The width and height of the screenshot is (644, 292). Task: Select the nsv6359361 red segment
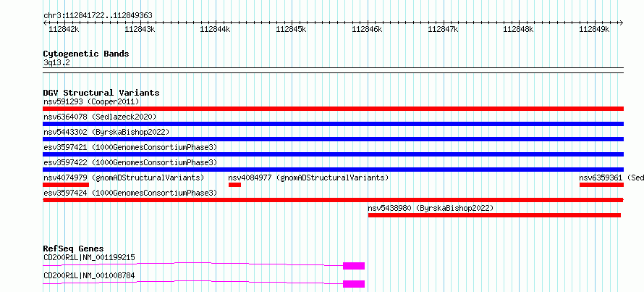click(x=601, y=185)
